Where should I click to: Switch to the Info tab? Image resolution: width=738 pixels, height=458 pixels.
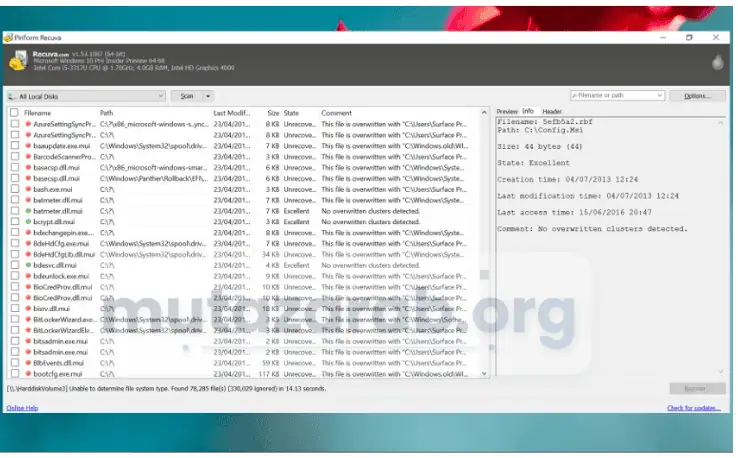point(528,111)
